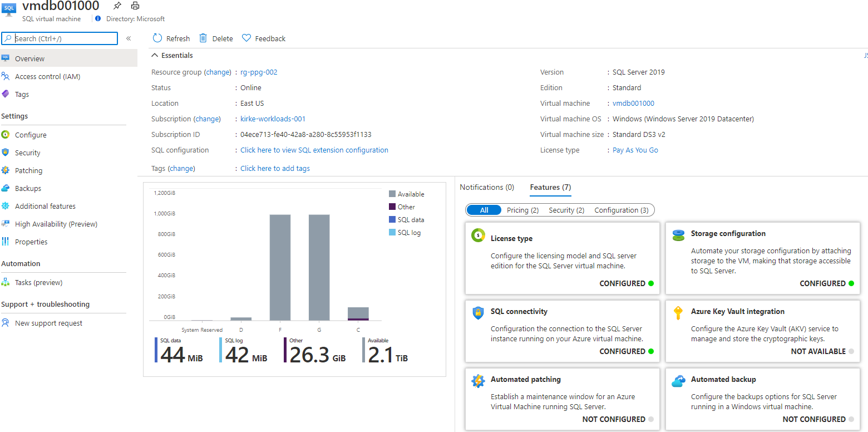Click the Automated backup card icon
This screenshot has width=868, height=432.
[678, 381]
